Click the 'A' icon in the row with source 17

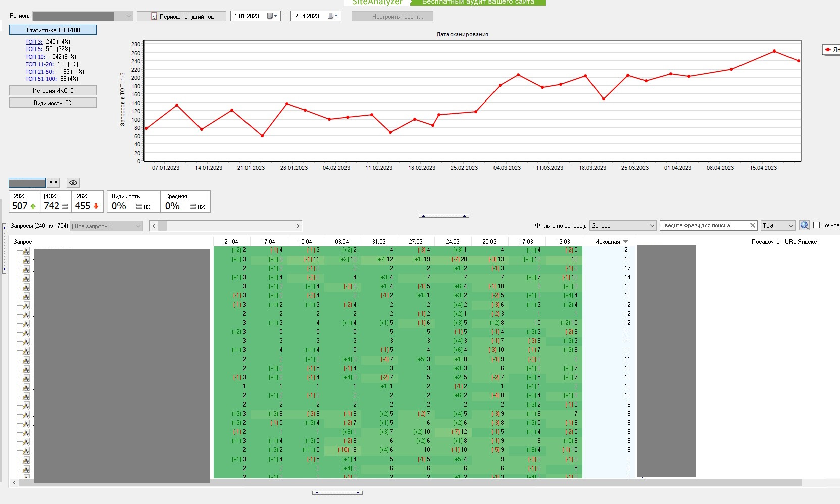26,269
